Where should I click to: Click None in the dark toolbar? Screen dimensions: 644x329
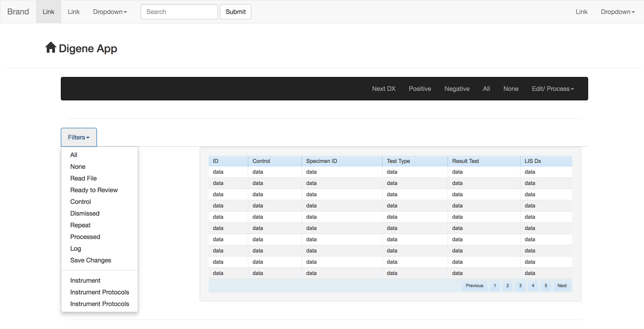point(511,89)
